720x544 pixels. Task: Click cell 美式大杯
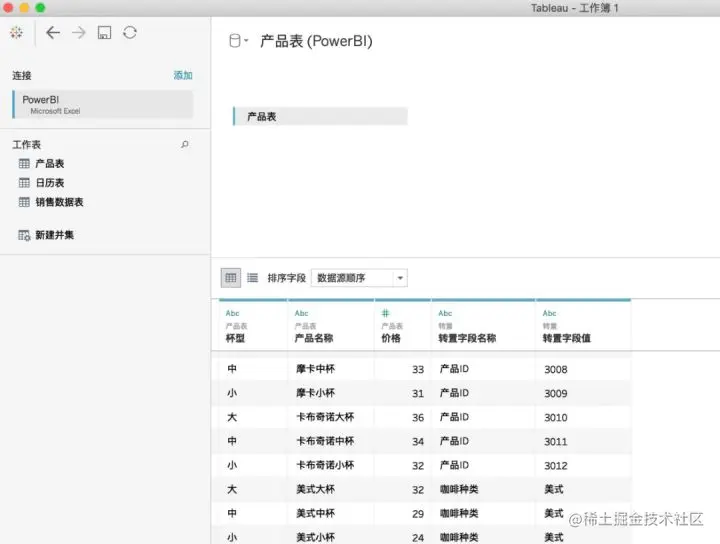[x=315, y=489]
